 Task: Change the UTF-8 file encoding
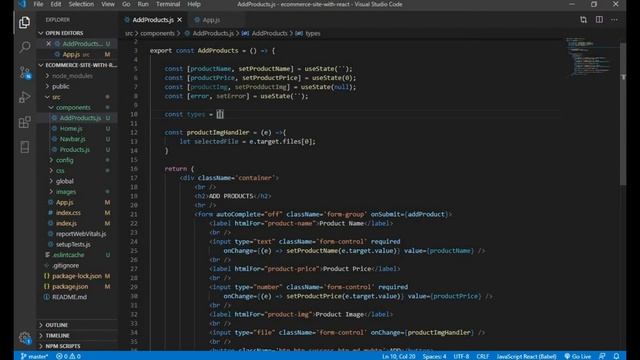(x=461, y=356)
